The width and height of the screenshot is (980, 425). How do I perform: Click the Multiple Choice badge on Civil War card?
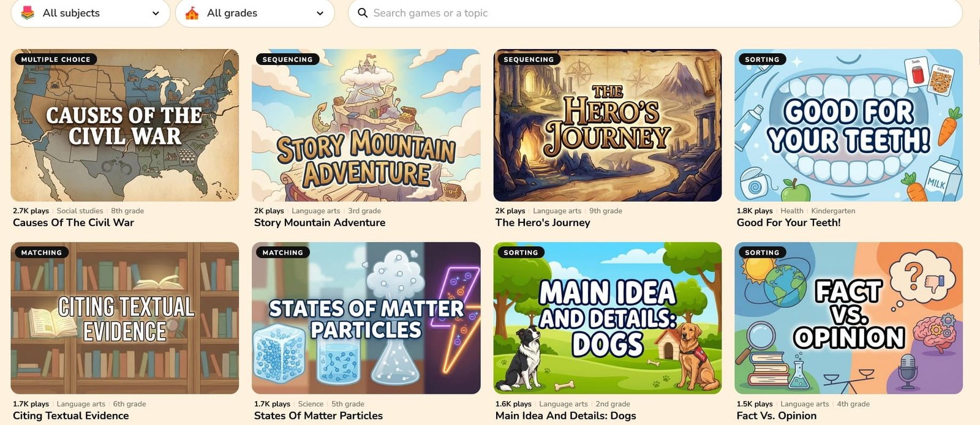tap(56, 59)
